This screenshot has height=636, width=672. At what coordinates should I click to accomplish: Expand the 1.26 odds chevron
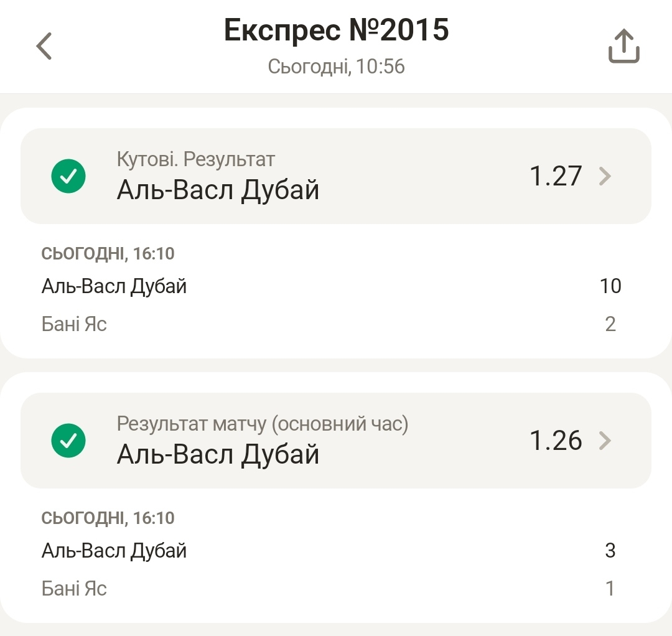point(605,441)
